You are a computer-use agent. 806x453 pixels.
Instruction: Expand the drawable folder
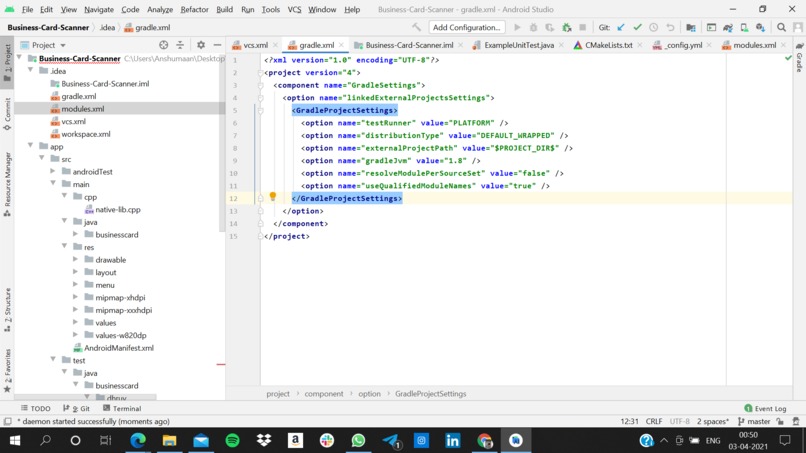point(76,259)
